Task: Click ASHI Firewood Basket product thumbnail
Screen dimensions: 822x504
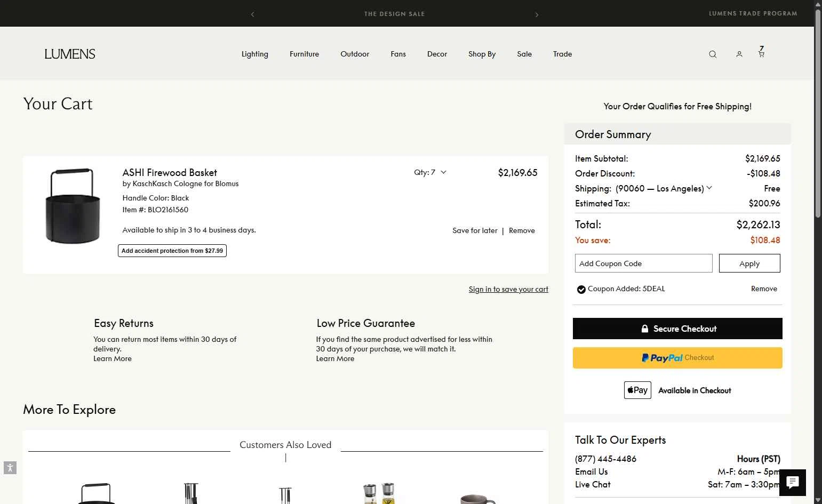Action: point(73,206)
